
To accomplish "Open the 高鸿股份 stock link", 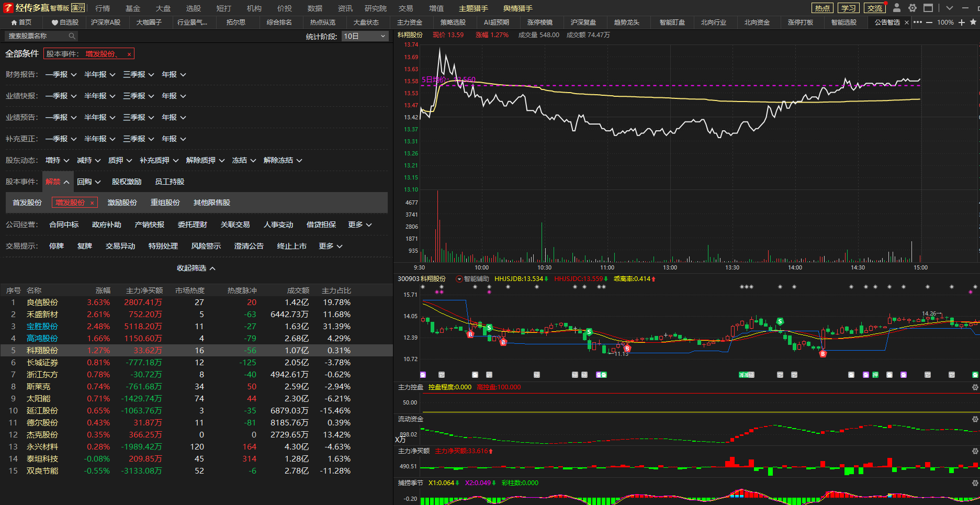I will click(42, 339).
